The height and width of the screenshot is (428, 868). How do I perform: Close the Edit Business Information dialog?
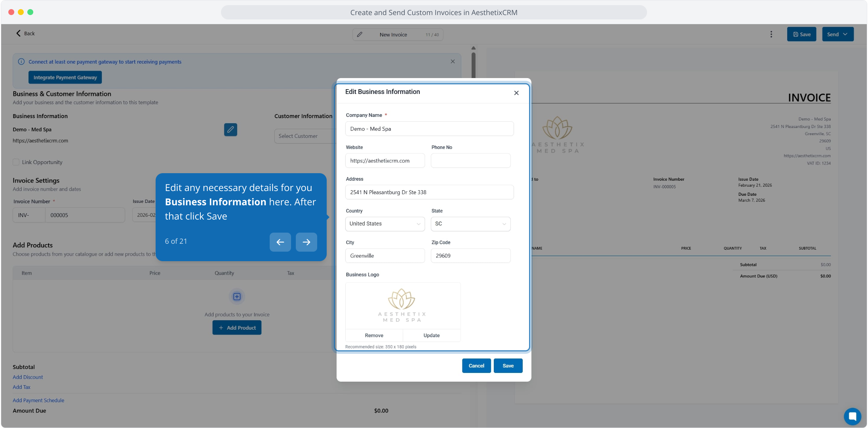(516, 93)
